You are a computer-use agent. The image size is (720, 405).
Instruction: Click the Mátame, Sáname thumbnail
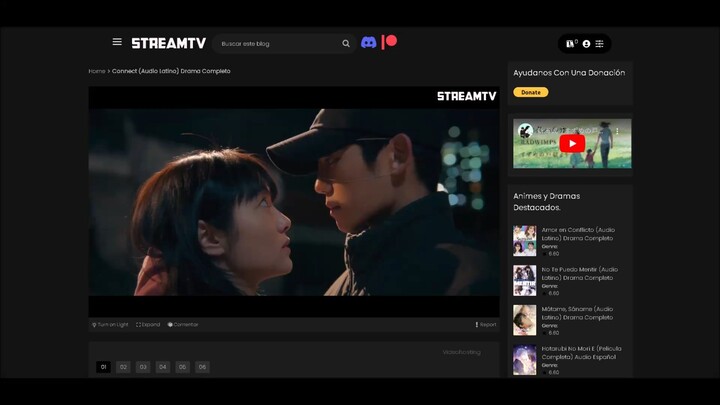point(524,320)
